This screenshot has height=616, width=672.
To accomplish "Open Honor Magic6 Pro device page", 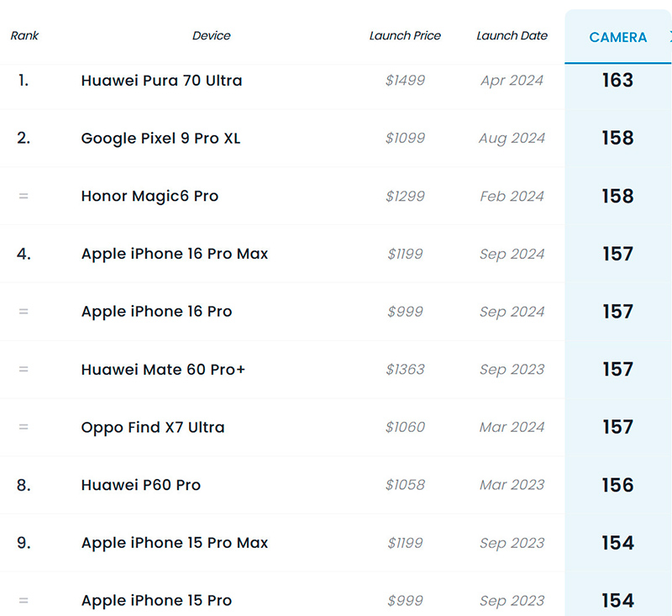I will tap(150, 197).
